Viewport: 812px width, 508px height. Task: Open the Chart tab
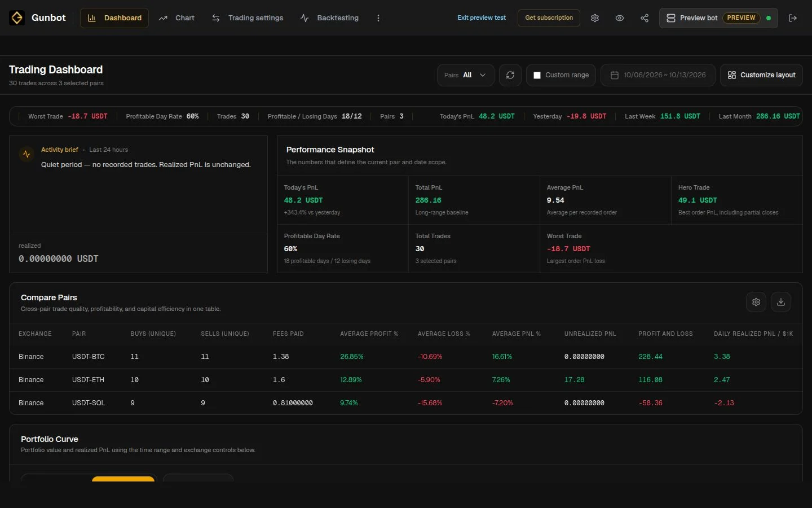point(177,18)
